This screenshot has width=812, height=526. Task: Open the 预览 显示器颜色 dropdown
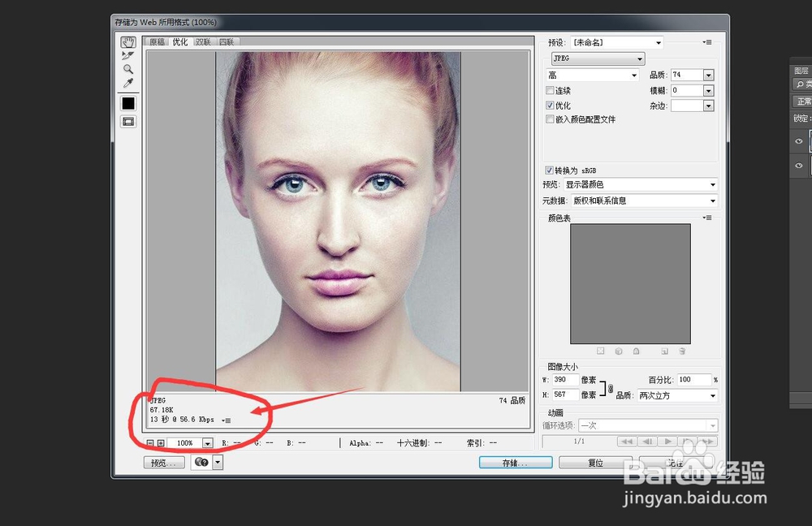[641, 185]
